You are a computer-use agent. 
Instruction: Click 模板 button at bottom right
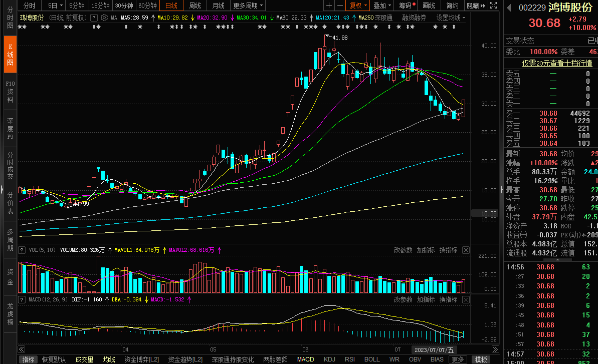point(481,359)
